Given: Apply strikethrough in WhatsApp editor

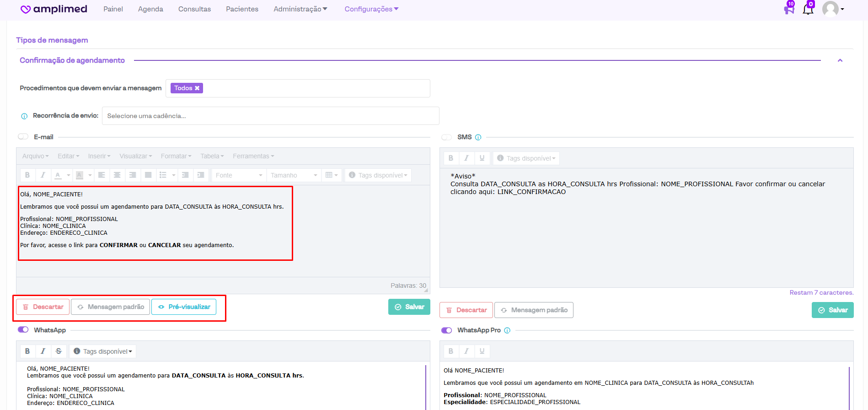Looking at the screenshot, I should coord(59,351).
